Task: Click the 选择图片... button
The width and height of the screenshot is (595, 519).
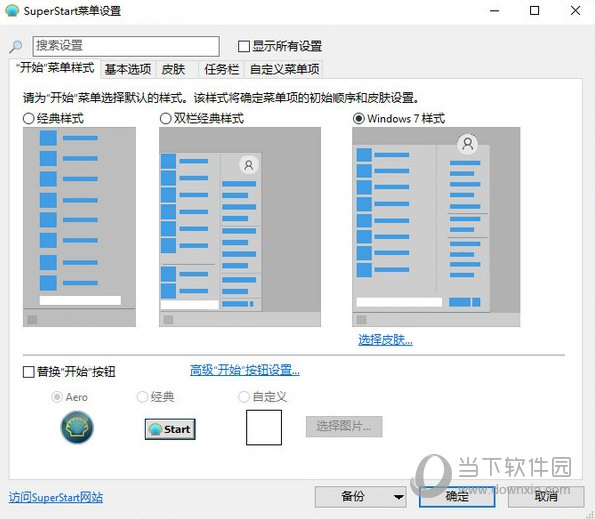Action: (344, 426)
